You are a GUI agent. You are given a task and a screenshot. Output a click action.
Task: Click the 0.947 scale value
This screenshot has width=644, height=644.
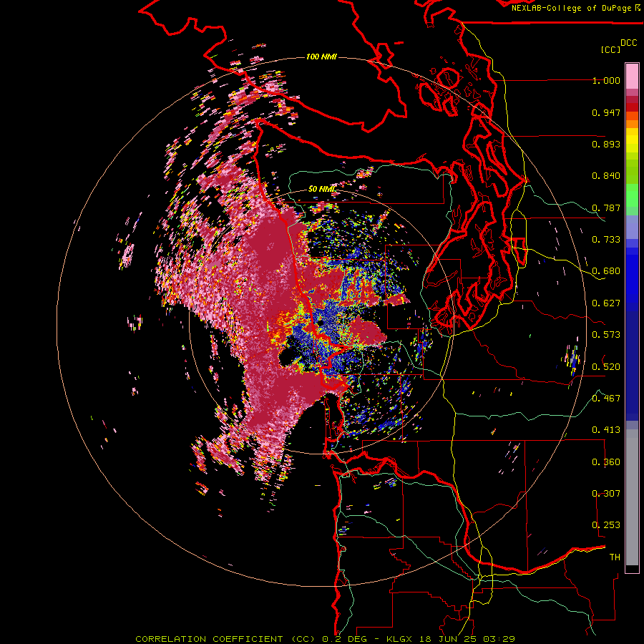point(606,112)
